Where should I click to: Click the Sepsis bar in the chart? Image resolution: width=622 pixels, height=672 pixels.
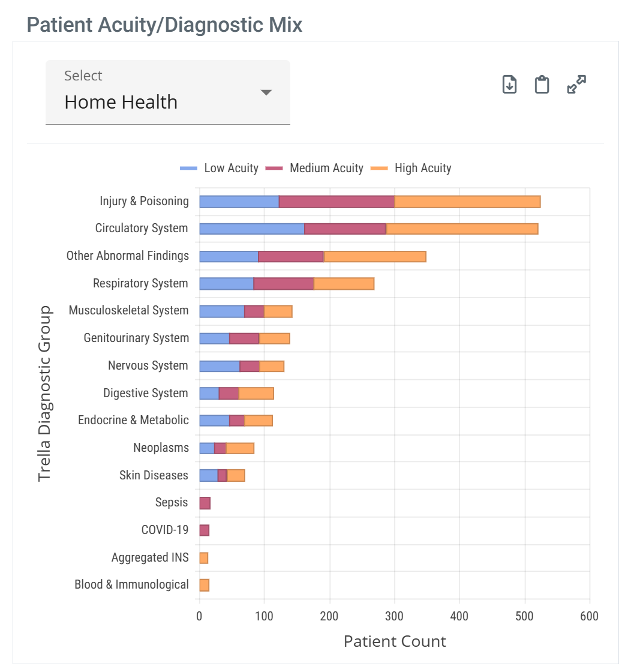[206, 502]
